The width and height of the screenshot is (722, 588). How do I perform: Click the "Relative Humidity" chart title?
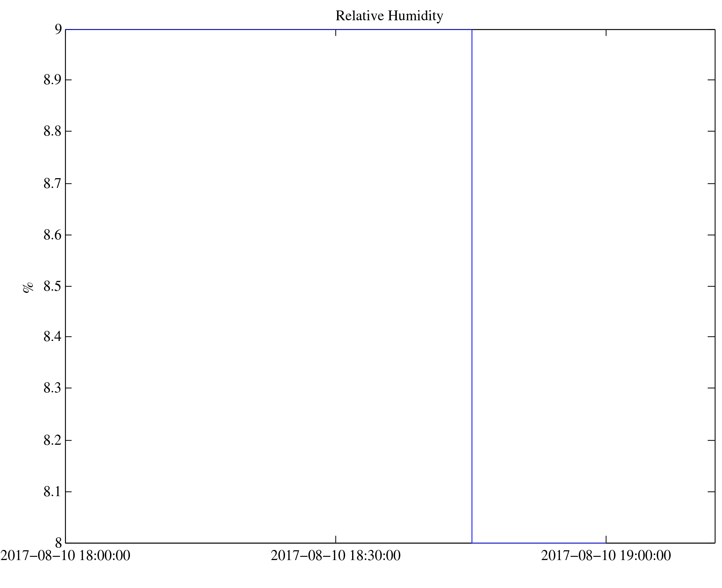click(389, 16)
